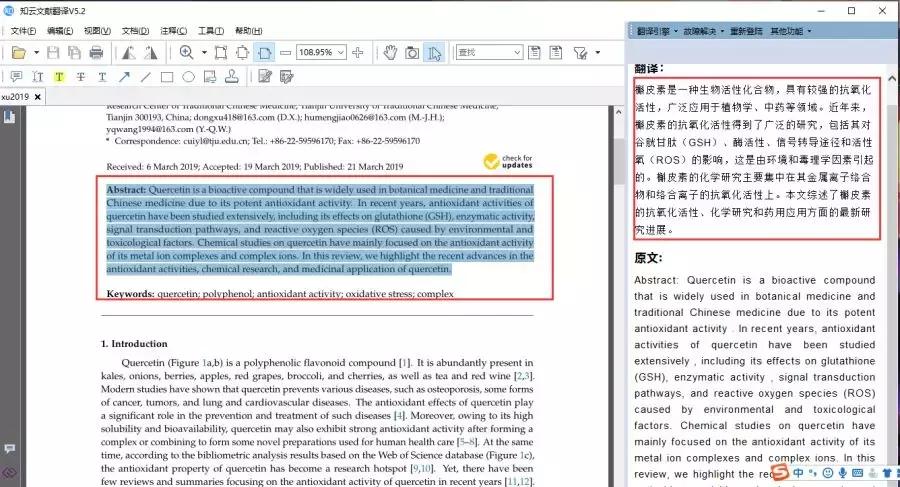
Task: Open a file with the folder icon
Action: click(18, 53)
